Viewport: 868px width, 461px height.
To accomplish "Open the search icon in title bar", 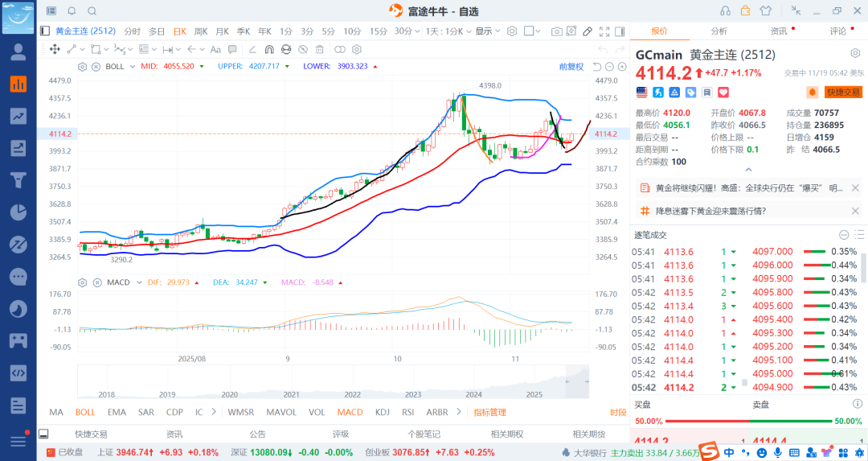I will [92, 11].
